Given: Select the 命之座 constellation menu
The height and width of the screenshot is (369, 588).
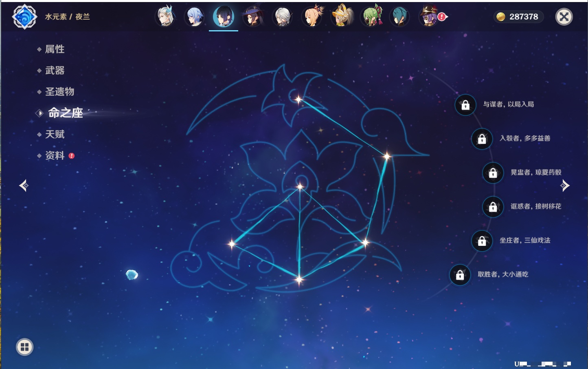Looking at the screenshot, I should click(66, 113).
